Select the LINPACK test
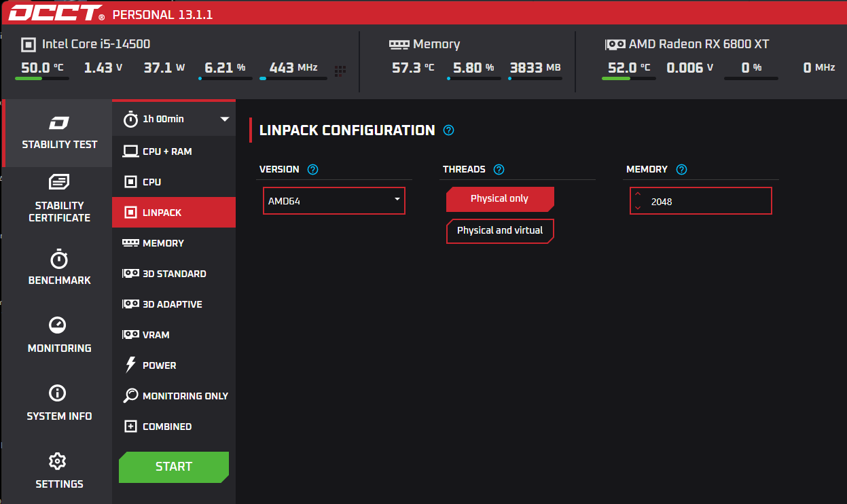 coord(174,213)
